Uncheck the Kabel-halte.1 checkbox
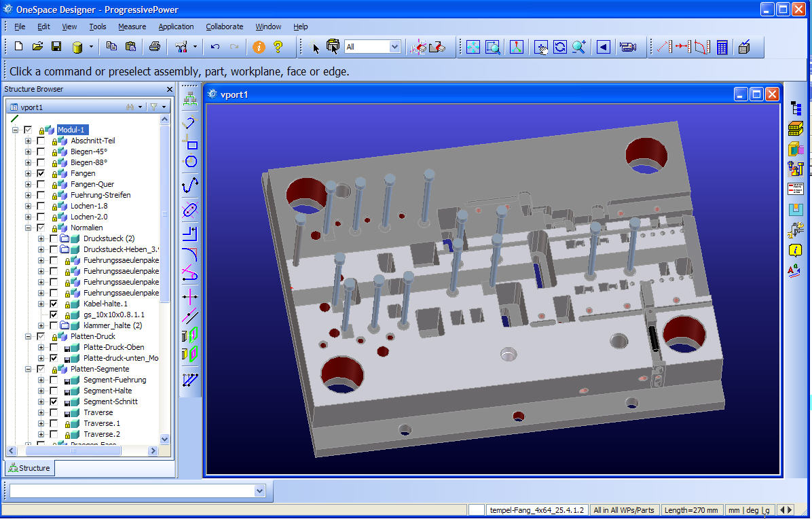Viewport: 812px width, 519px height. [54, 304]
